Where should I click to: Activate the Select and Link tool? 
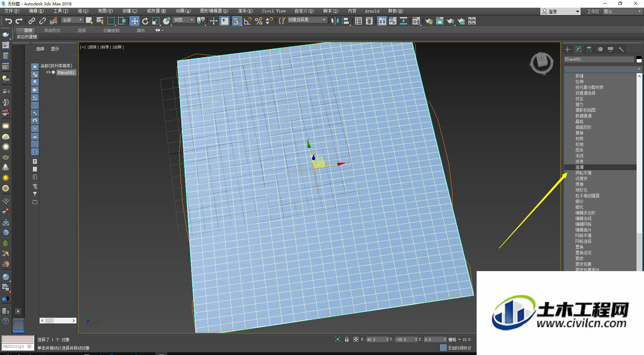[x=32, y=21]
